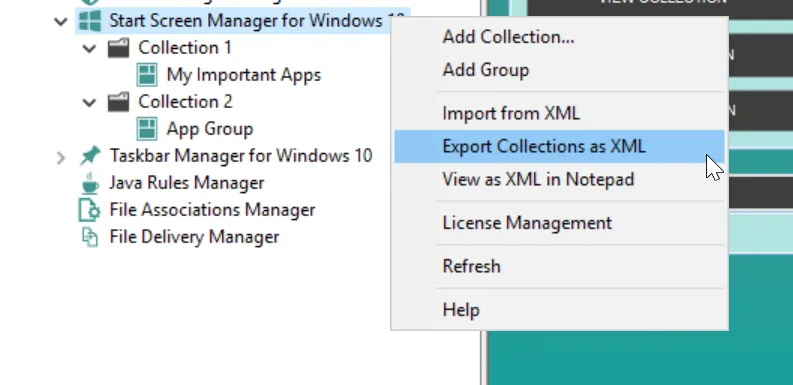
Task: Click the Taskbar Manager pushpin icon
Action: click(90, 156)
